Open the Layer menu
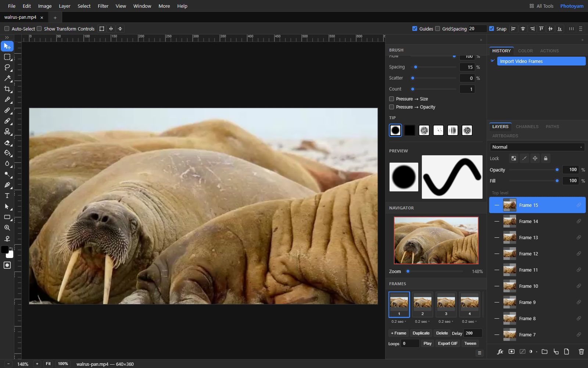The width and height of the screenshot is (588, 368). click(65, 6)
